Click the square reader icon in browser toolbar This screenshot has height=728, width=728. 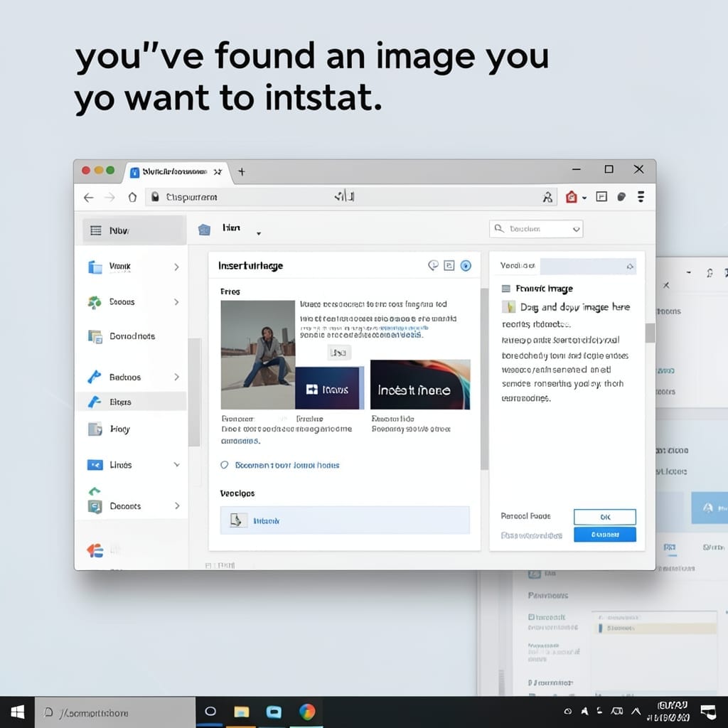coord(601,197)
